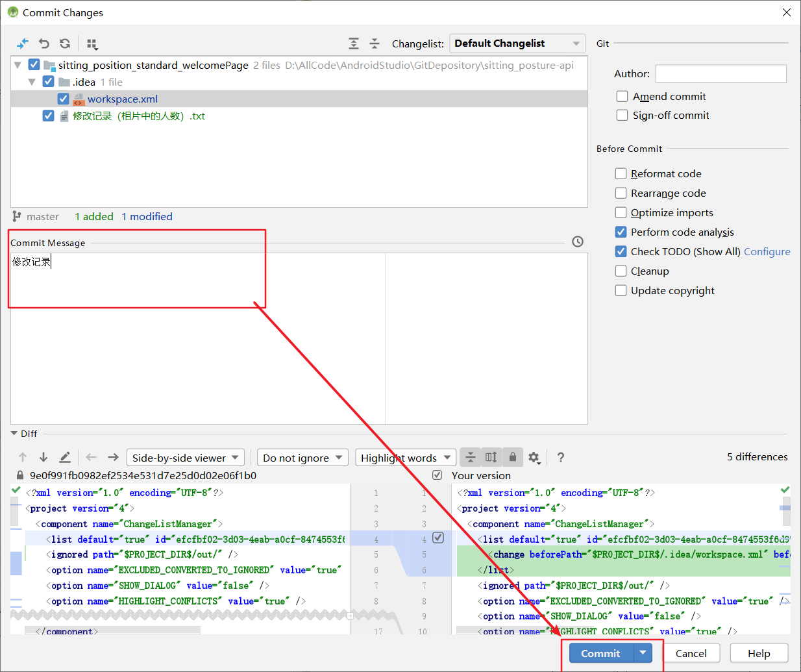Click the workspace.xml file icon

coord(79,99)
